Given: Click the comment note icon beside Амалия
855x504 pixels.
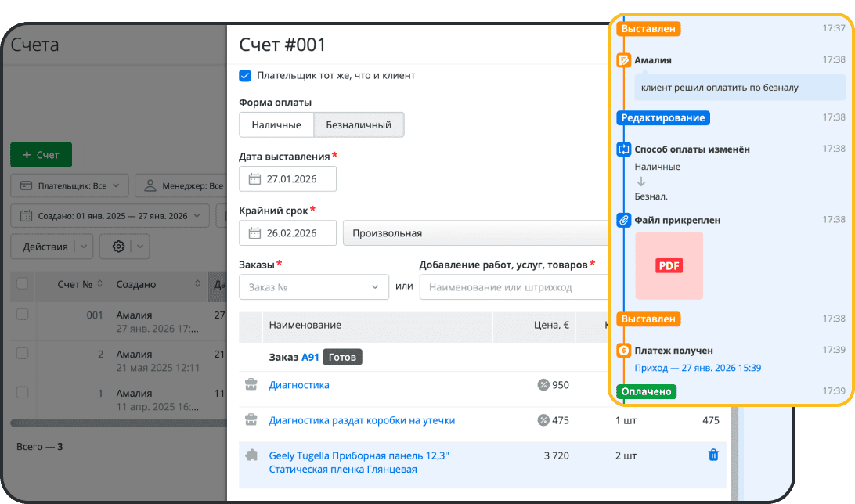Looking at the screenshot, I should point(624,60).
